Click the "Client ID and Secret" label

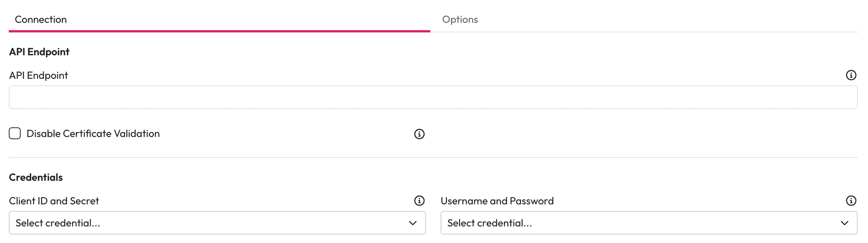pos(54,201)
